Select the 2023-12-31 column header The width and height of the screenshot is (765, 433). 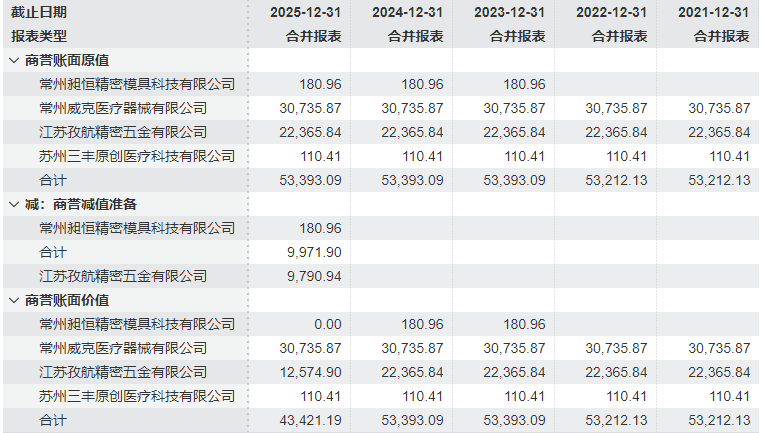click(x=509, y=12)
